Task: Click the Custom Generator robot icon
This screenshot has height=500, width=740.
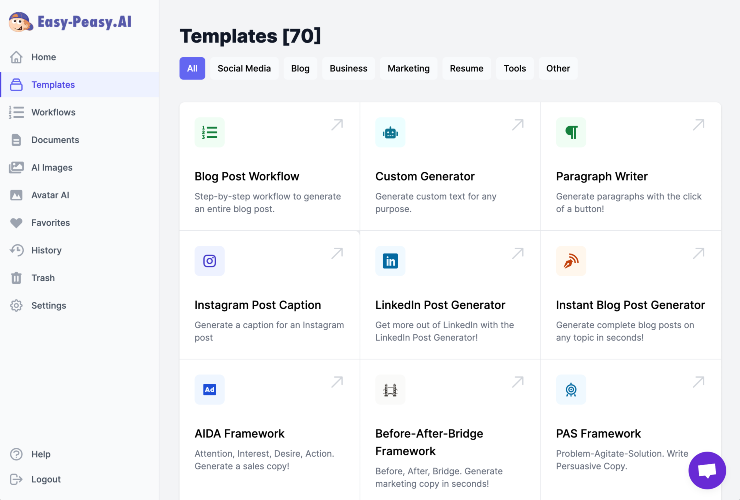Action: coord(390,132)
